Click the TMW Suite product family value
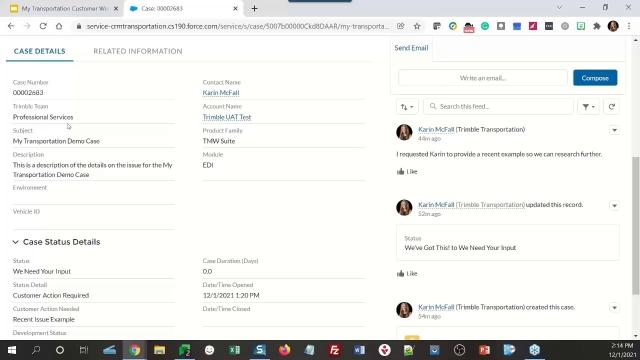 (219, 141)
